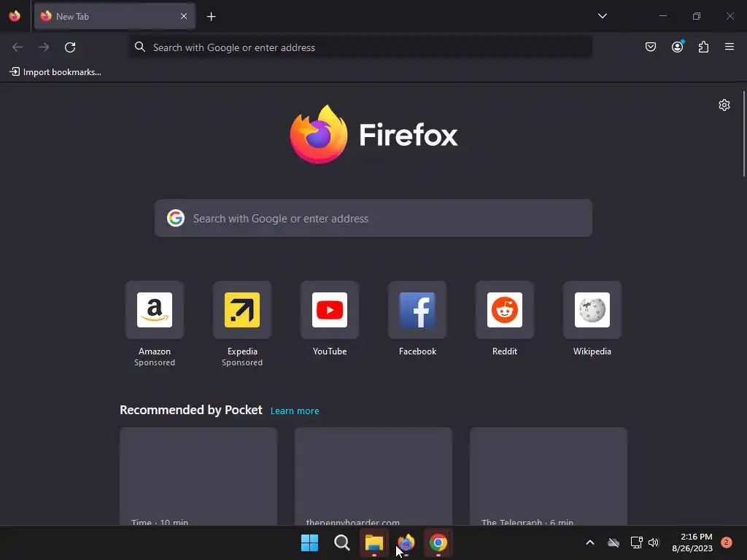Open the volume speaker tray icon
The width and height of the screenshot is (747, 560).
pos(653,542)
